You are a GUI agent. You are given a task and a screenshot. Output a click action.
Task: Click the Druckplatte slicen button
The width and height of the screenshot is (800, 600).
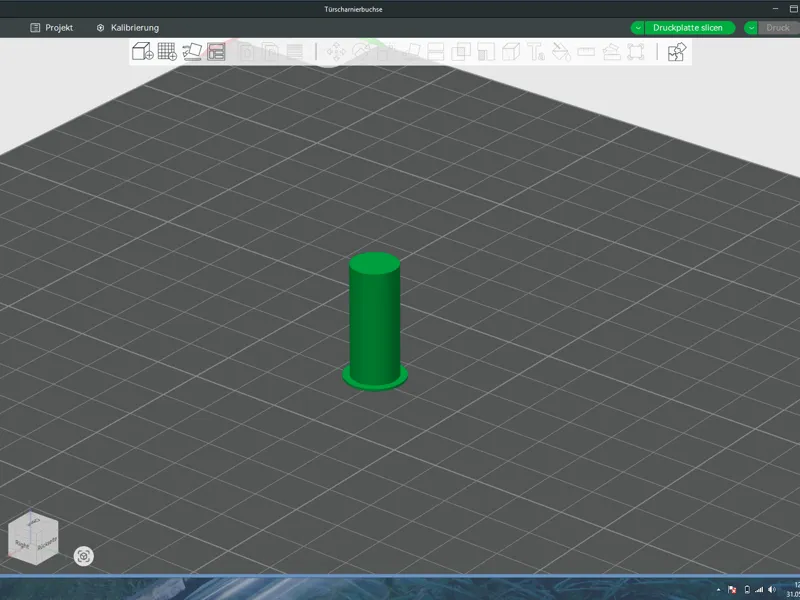tap(688, 28)
